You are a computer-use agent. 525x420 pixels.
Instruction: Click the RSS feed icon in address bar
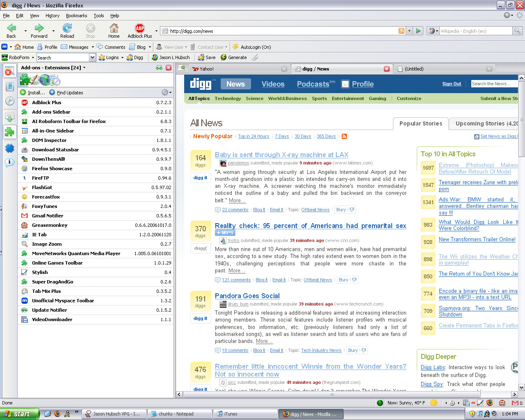[402, 31]
